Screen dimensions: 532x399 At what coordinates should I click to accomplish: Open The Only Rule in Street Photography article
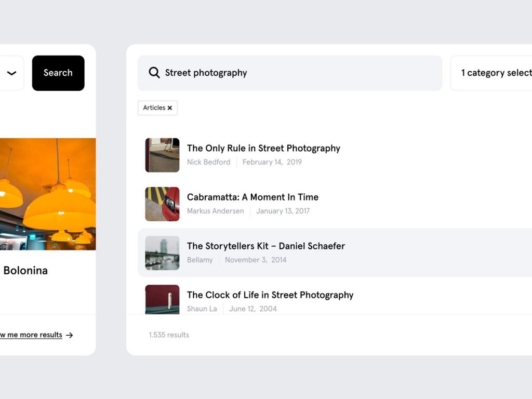pos(263,148)
